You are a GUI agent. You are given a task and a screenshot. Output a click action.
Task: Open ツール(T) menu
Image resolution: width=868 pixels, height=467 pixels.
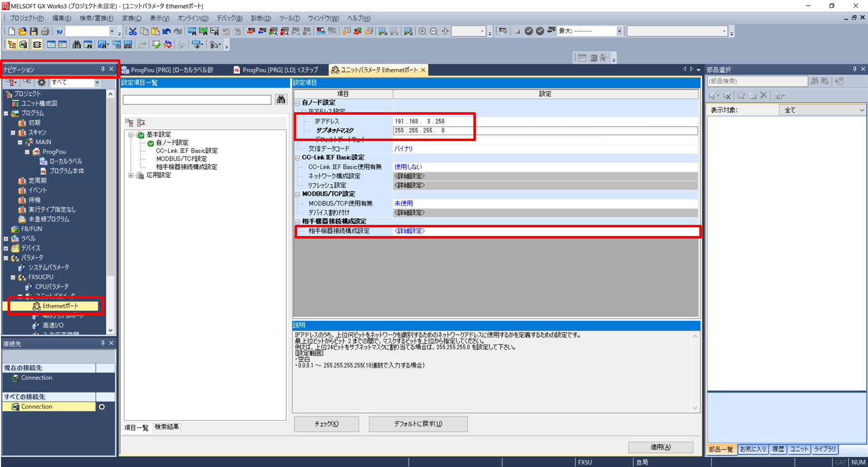tap(290, 18)
